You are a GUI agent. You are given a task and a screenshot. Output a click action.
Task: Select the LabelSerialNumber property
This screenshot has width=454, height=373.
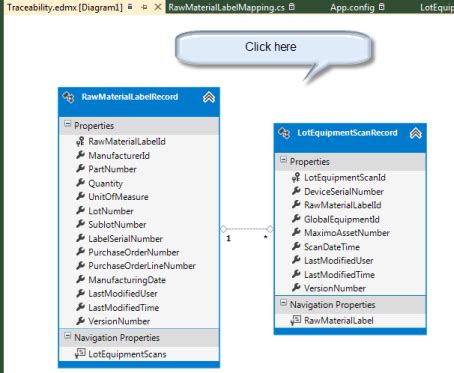tap(125, 238)
